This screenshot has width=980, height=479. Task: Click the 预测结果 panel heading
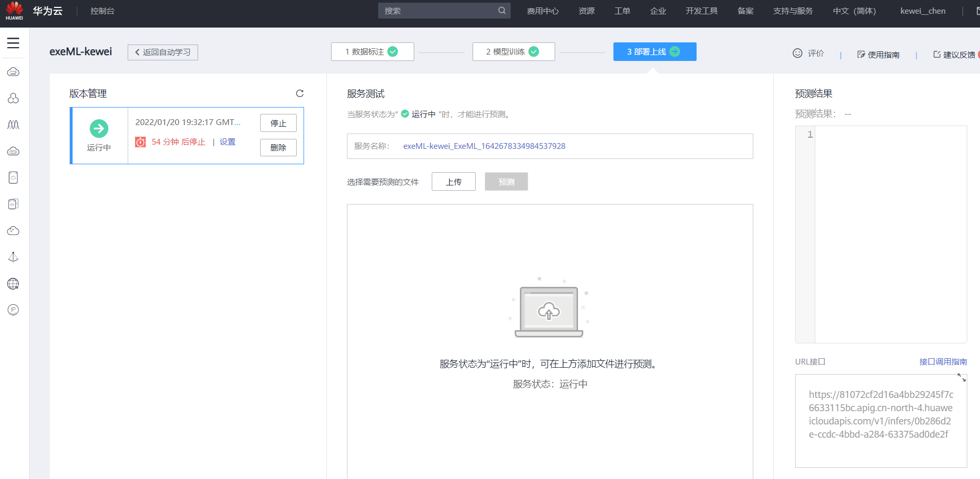point(814,94)
